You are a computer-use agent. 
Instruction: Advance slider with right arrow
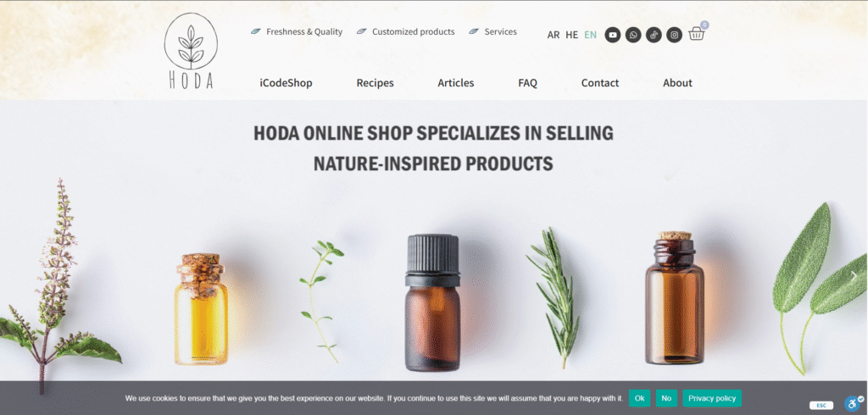pyautogui.click(x=854, y=275)
